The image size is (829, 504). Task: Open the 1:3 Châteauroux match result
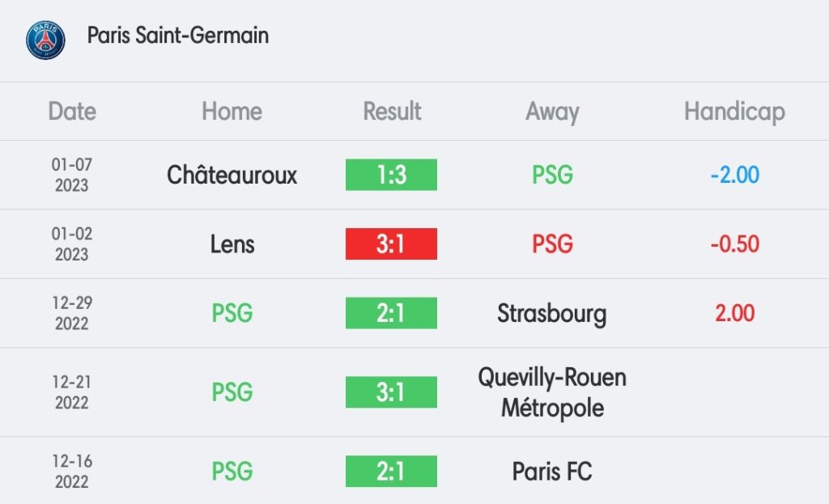coord(391,175)
